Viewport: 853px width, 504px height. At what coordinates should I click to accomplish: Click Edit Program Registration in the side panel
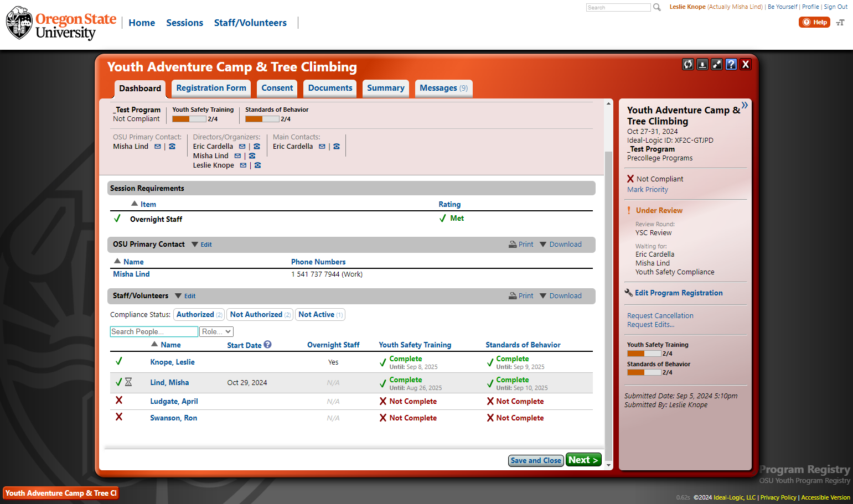pyautogui.click(x=679, y=293)
